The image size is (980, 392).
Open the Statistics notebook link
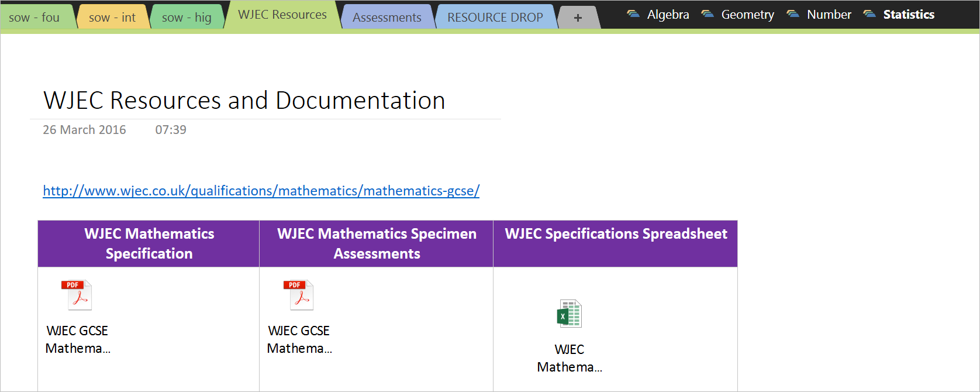click(909, 14)
